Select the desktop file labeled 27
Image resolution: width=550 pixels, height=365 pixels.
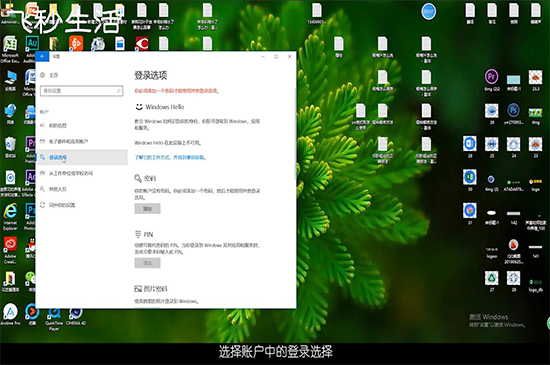coord(492,281)
